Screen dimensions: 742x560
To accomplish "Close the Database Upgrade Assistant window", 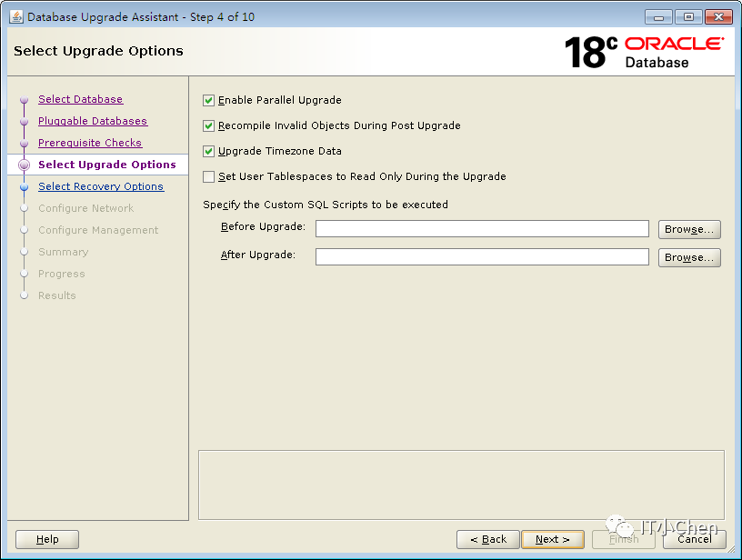I will click(x=718, y=17).
